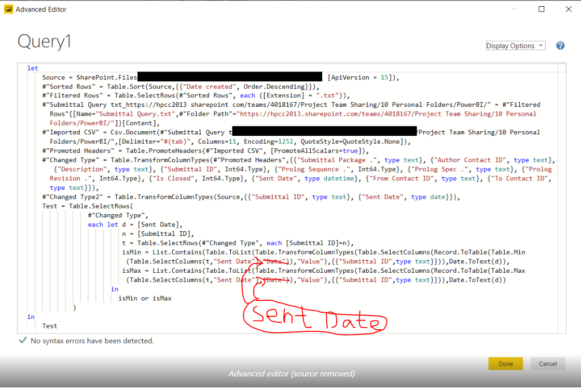This screenshot has width=581, height=392.
Task: Click the '#"Sorted Rows"' code line
Action: [181, 87]
